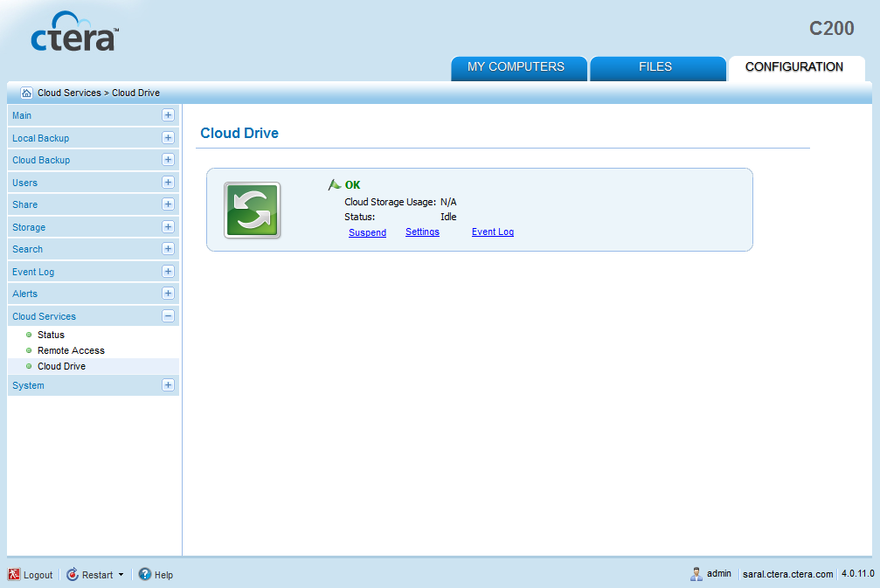Viewport: 880px width, 588px height.
Task: Click the Search sidebar label
Action: point(27,249)
